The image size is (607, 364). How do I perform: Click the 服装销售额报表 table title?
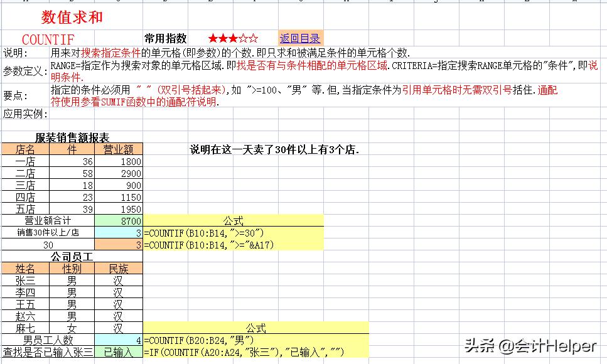[71, 137]
